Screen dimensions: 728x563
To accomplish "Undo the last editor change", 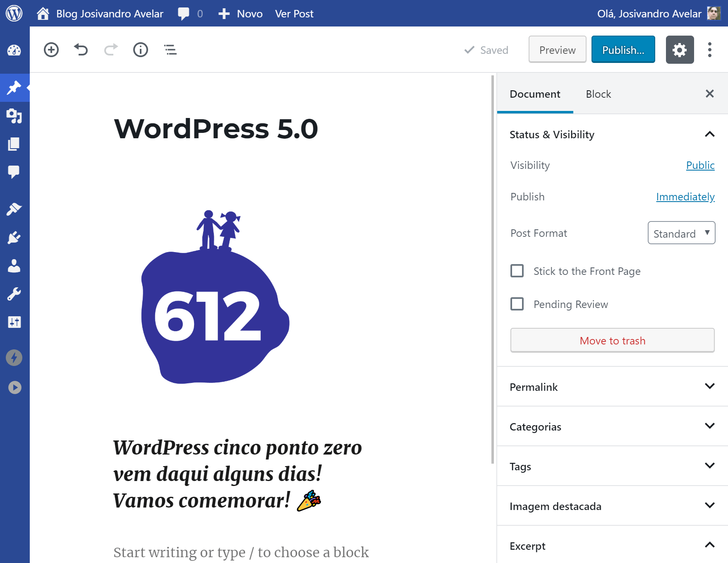I will coord(81,50).
